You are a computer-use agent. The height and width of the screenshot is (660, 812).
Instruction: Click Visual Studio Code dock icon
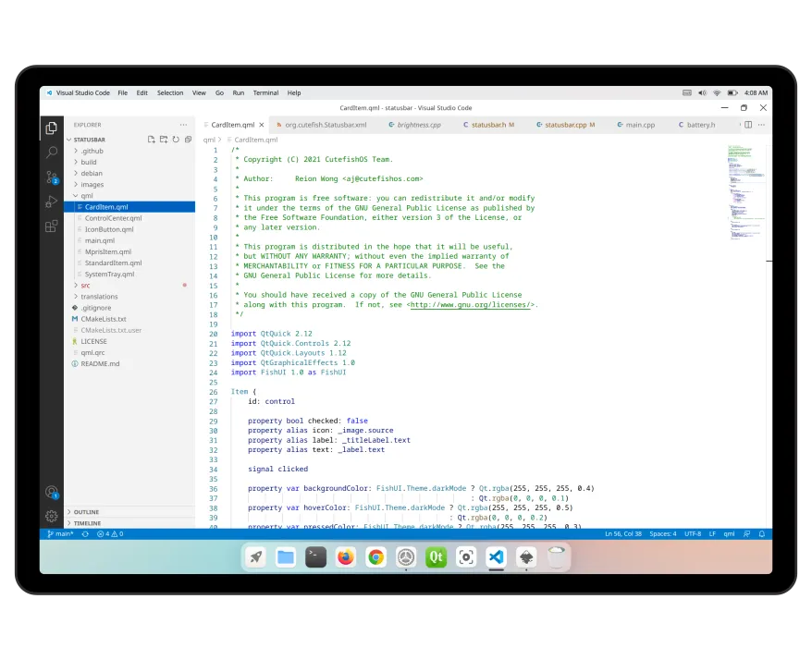point(496,557)
